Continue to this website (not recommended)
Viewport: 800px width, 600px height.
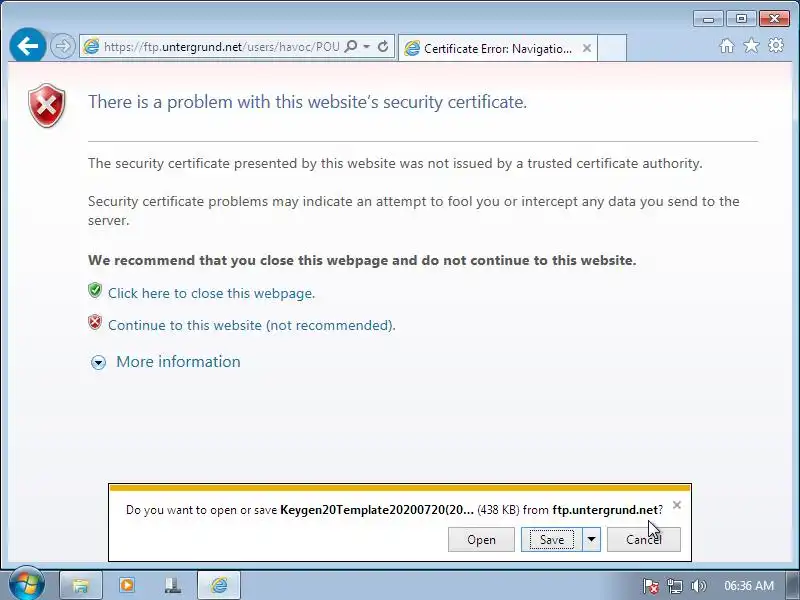coord(252,326)
